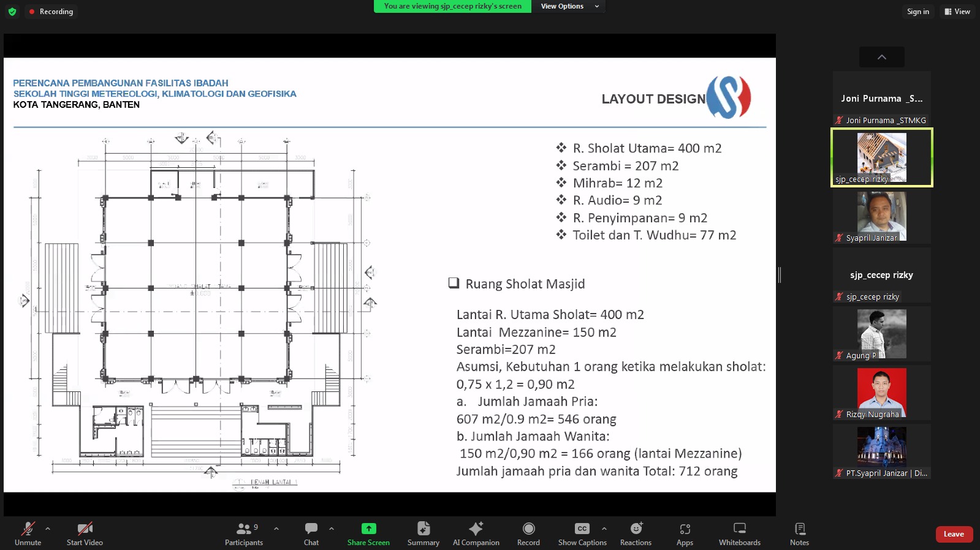This screenshot has width=980, height=550.
Task: Open the meeting Summary
Action: tap(423, 529)
